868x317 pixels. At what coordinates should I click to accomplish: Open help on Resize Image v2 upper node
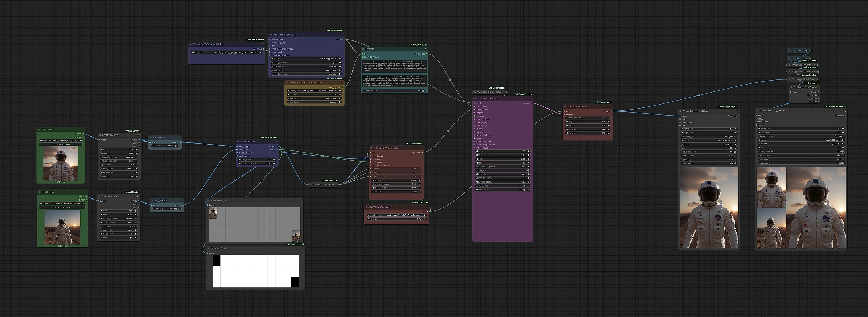pos(138,135)
